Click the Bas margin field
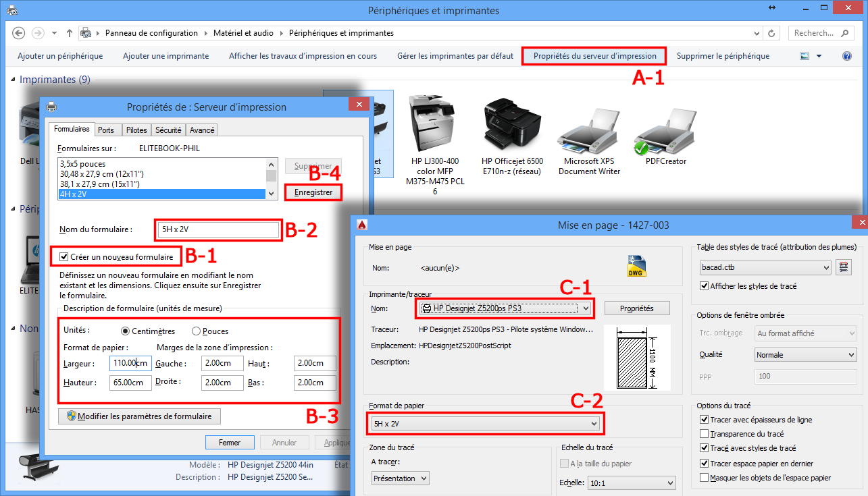868x496 pixels. click(x=315, y=383)
